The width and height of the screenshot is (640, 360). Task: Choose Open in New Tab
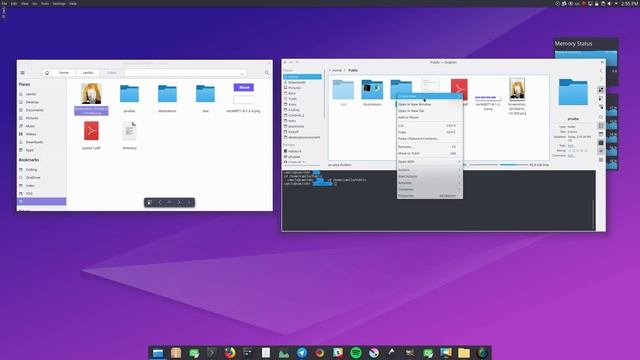(x=429, y=111)
